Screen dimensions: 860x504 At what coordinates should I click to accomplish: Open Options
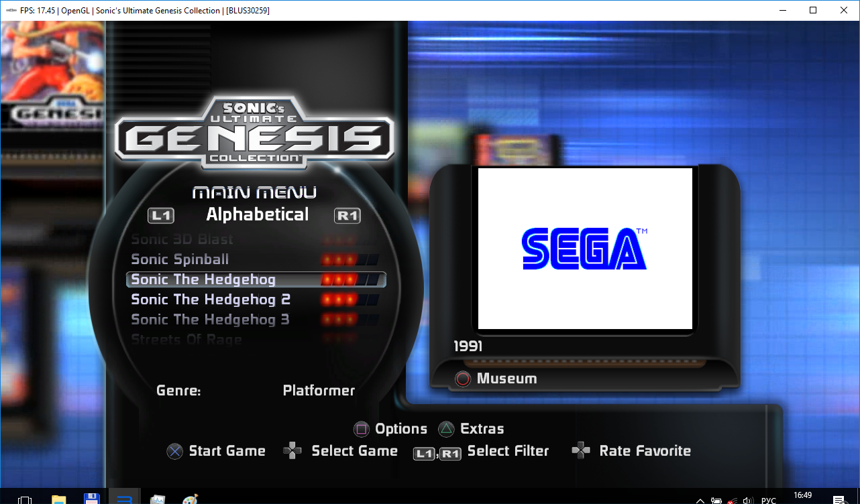point(401,429)
